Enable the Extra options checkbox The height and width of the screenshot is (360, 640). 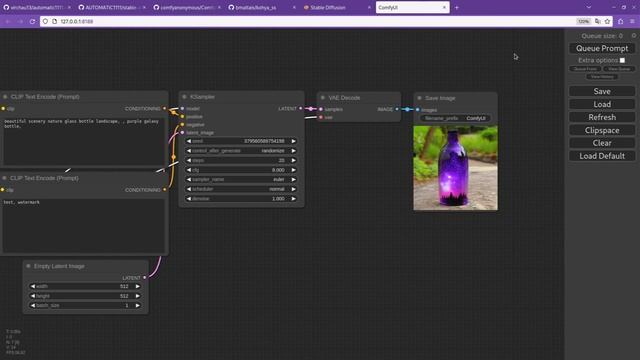pyautogui.click(x=622, y=60)
